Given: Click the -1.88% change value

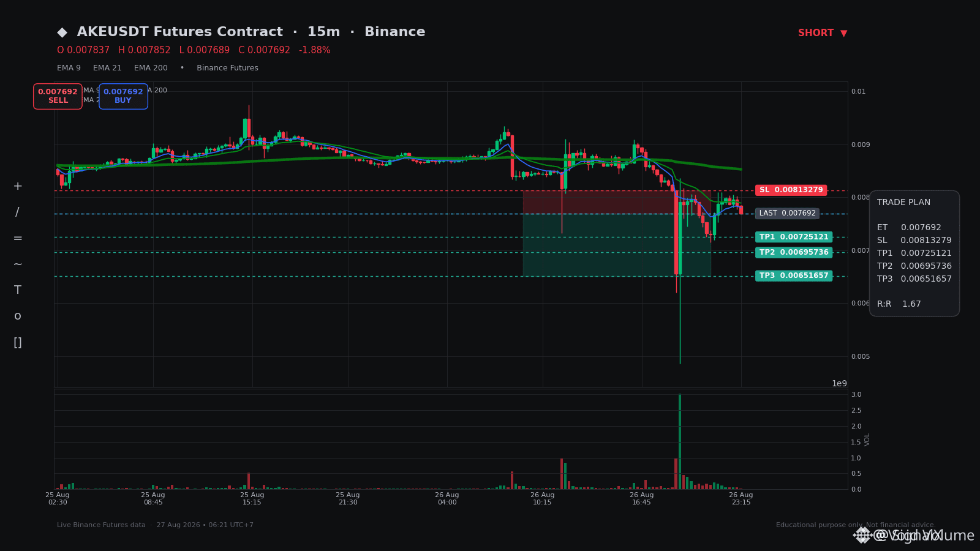Looking at the screenshot, I should click(315, 50).
